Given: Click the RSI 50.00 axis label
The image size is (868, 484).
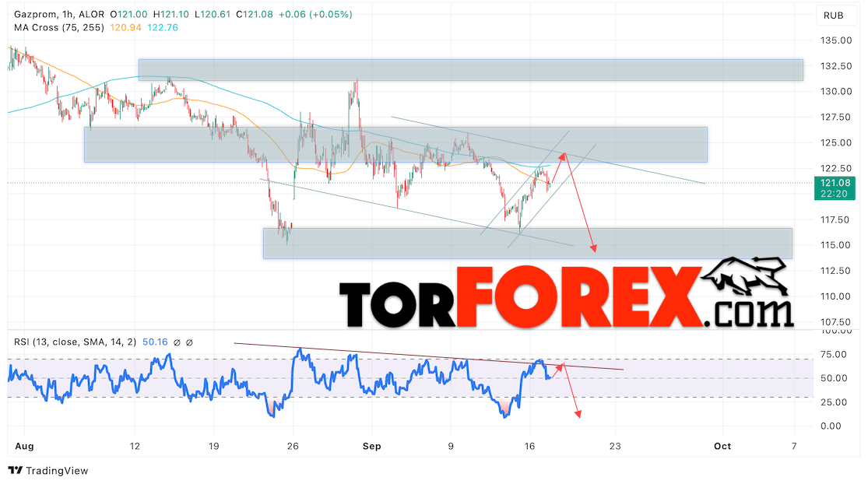Looking at the screenshot, I should (x=834, y=378).
